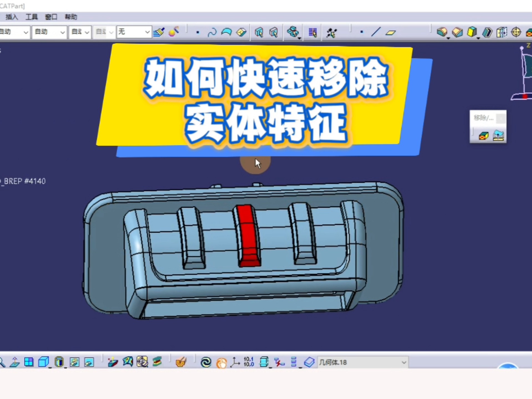Image resolution: width=532 pixels, height=399 pixels.
Task: Click the dark blue Groove solid icon
Action: pos(487,32)
